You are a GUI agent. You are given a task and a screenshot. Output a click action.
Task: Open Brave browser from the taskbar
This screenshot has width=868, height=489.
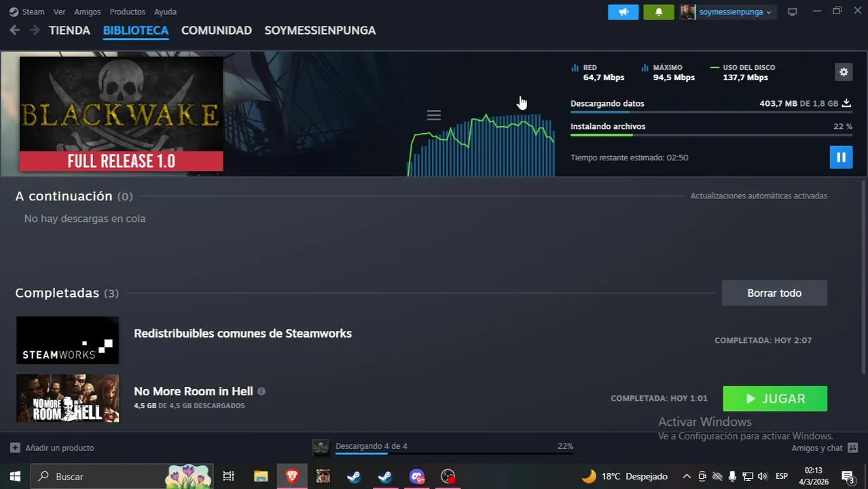tap(292, 476)
